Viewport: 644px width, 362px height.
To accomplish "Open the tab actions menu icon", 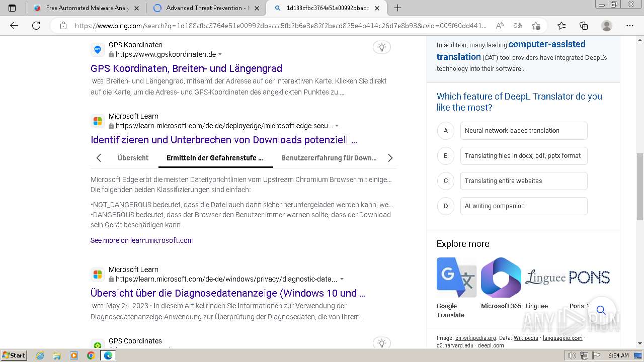I will click(x=12, y=8).
